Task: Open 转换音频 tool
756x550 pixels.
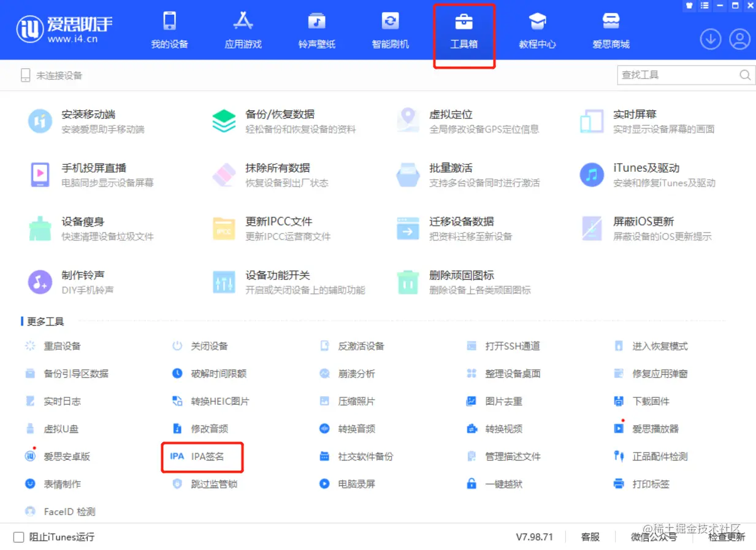Action: coord(347,429)
